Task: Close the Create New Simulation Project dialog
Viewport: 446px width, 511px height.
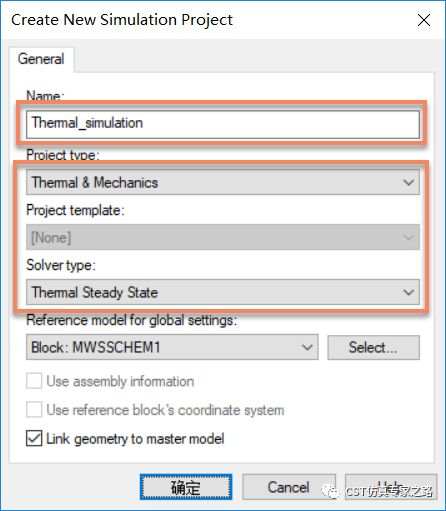Action: click(x=424, y=20)
